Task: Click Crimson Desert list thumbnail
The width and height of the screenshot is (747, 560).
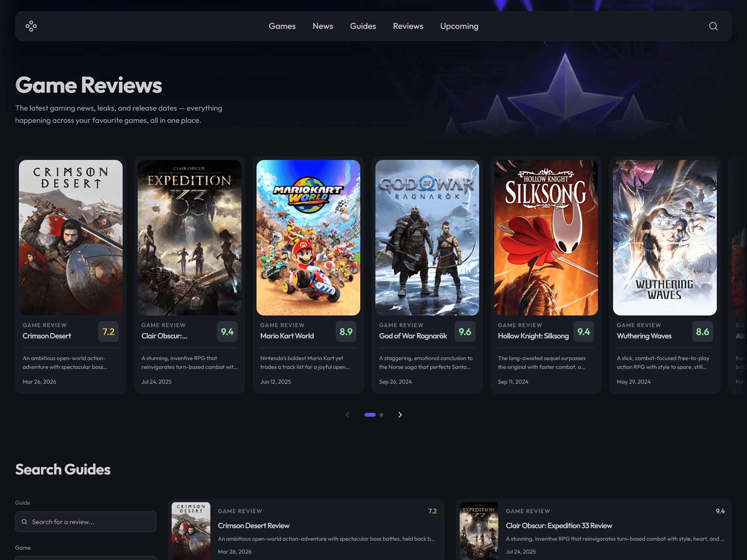Action: pyautogui.click(x=191, y=531)
